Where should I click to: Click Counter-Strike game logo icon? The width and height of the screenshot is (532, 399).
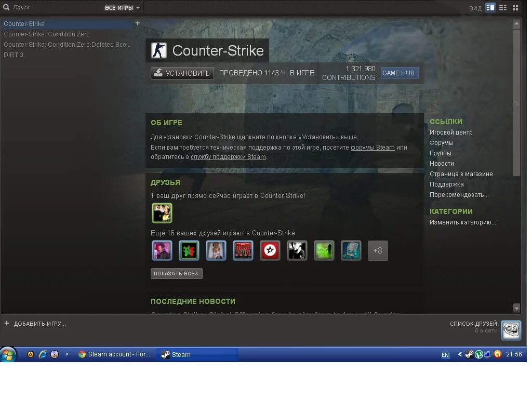[159, 50]
